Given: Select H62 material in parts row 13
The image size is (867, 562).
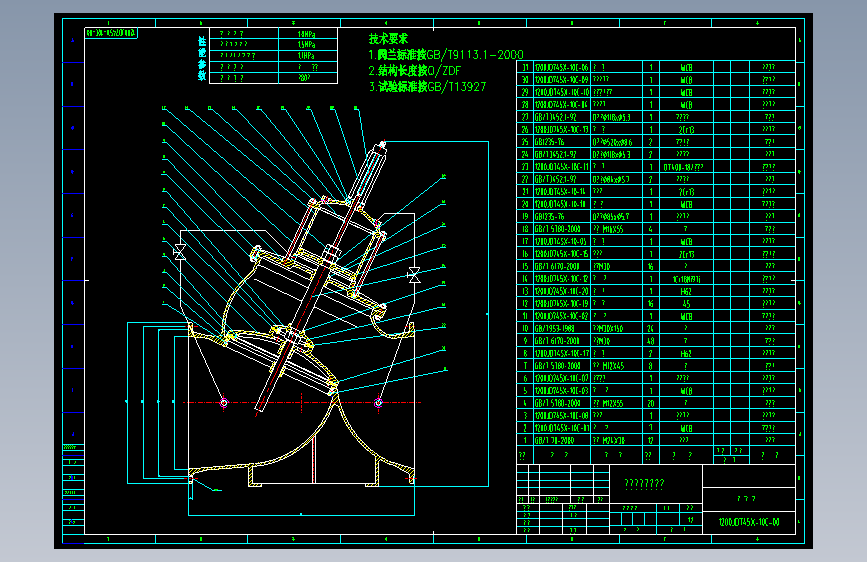Looking at the screenshot, I should tap(686, 292).
